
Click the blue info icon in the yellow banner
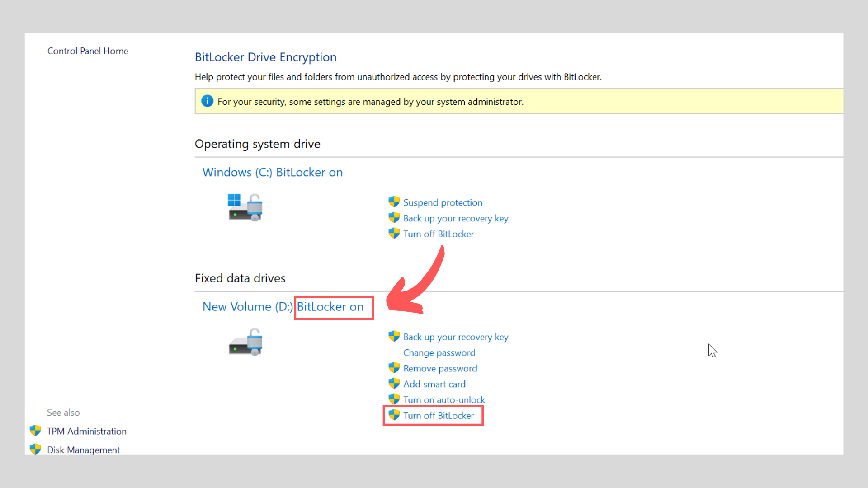click(x=207, y=101)
